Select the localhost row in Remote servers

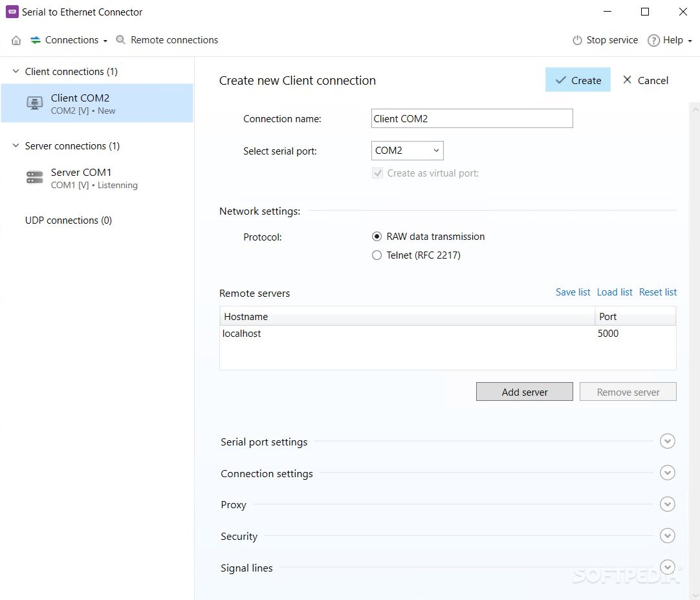point(448,334)
